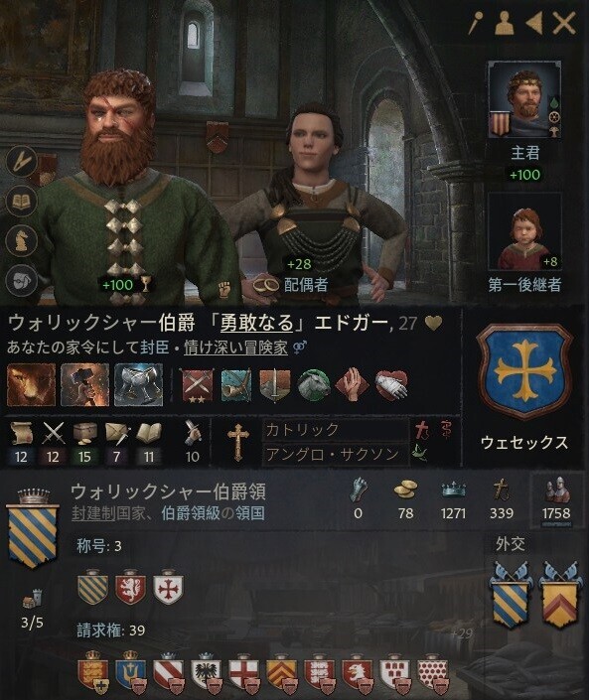
Task: Click the brave lion trait icon
Action: tap(31, 385)
